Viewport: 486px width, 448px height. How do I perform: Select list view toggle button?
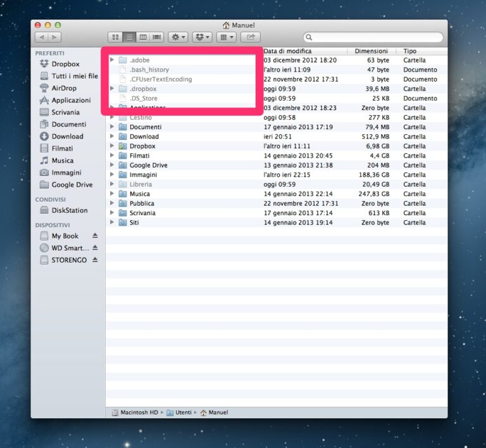pos(129,37)
